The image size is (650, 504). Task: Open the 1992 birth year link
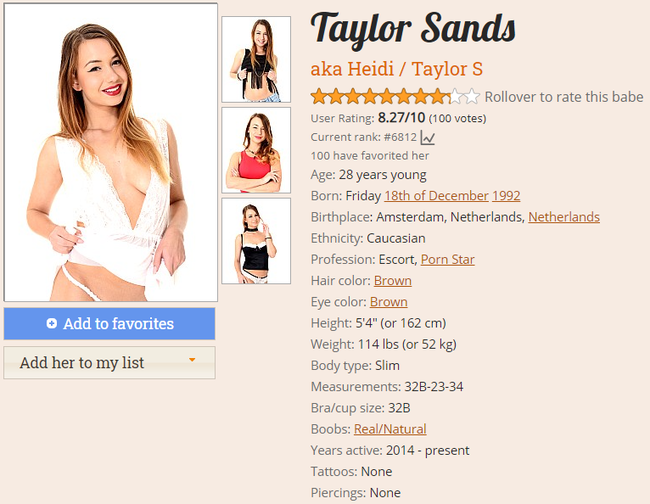[506, 196]
